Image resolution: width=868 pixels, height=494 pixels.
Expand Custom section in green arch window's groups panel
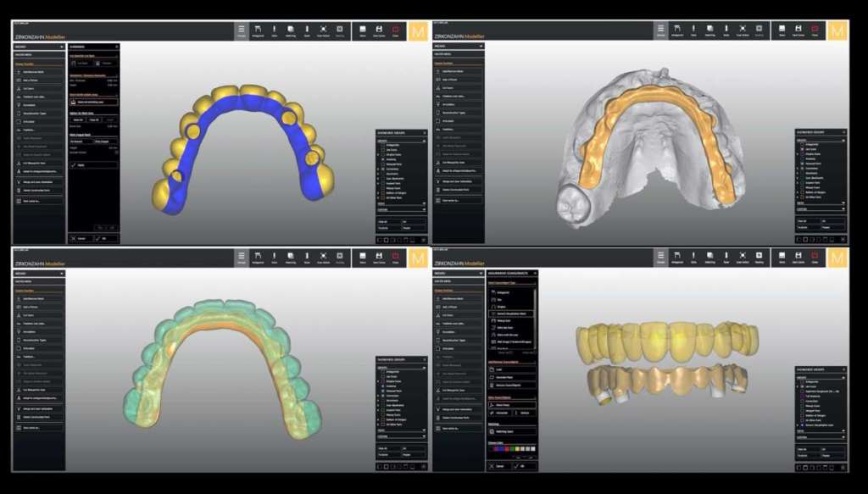coord(422,436)
